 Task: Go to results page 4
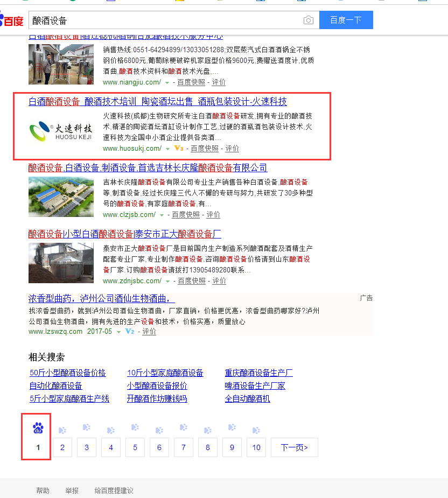111,447
